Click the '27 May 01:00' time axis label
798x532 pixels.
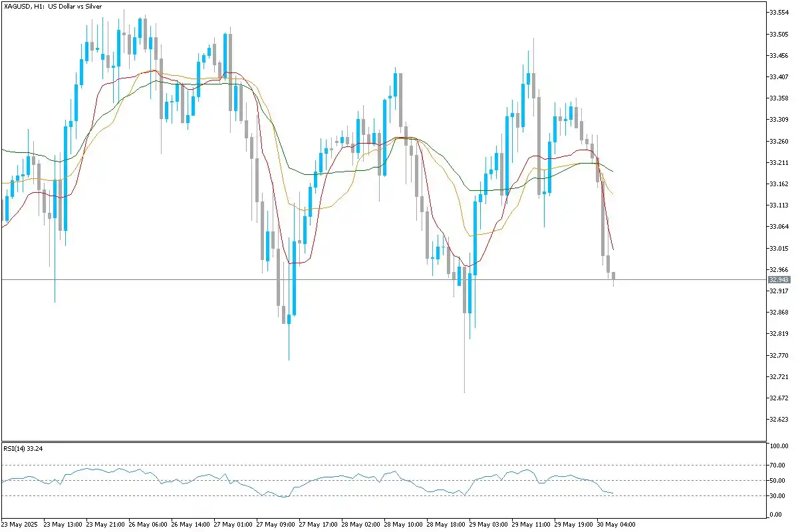coord(233,525)
